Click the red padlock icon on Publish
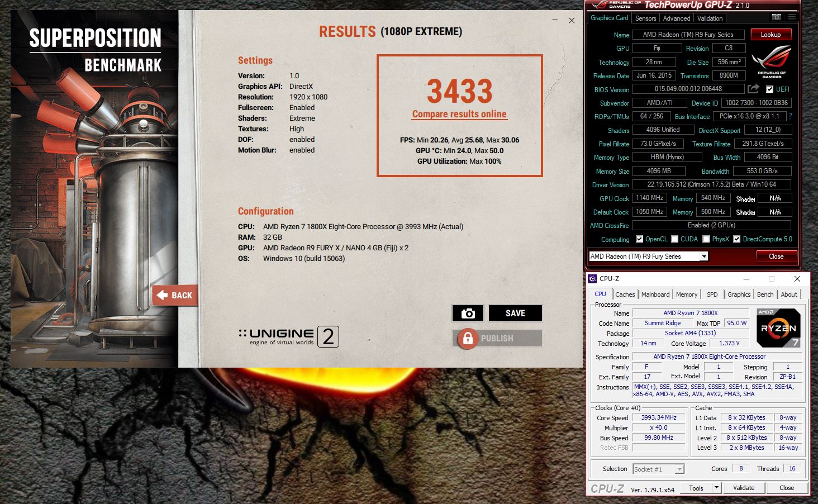Viewport: 818px width, 504px height. (467, 338)
